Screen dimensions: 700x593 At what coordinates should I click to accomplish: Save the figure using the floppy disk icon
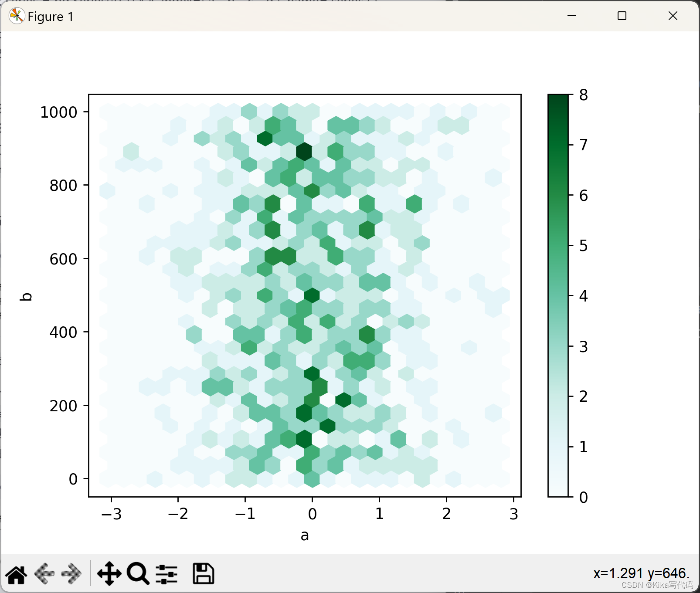(x=203, y=574)
